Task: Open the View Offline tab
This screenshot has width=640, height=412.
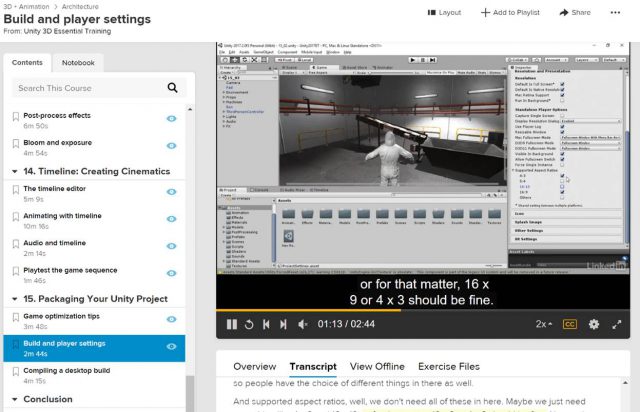Action: coord(377,366)
